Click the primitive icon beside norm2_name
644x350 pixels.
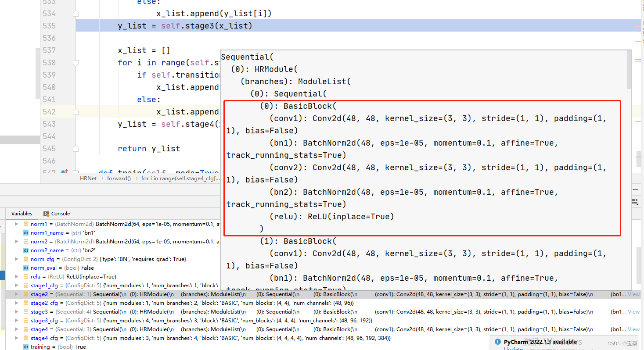[x=26, y=250]
